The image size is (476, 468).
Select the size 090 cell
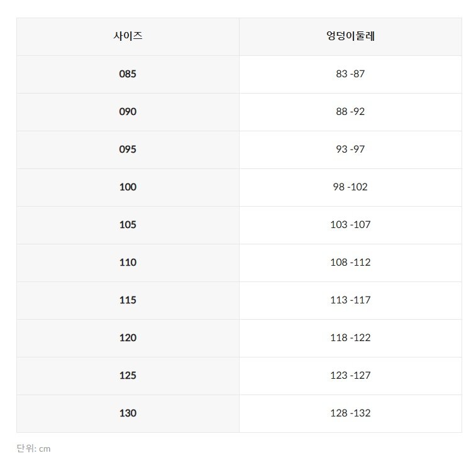coord(128,112)
